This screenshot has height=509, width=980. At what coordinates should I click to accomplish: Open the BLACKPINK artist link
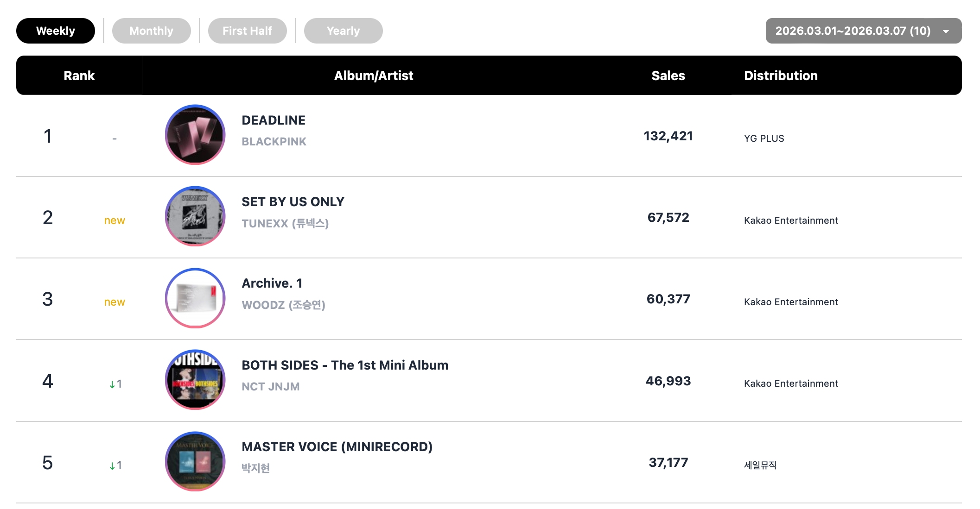pyautogui.click(x=274, y=142)
